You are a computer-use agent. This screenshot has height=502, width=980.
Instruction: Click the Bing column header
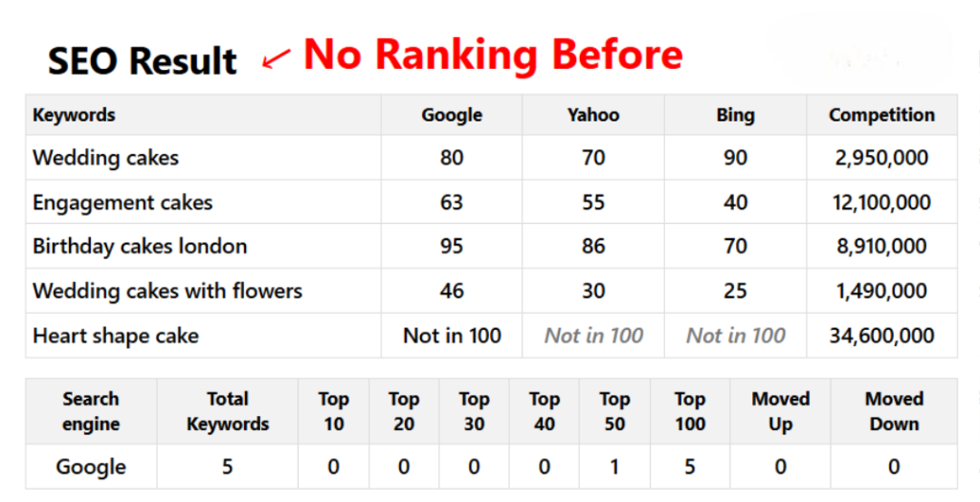point(735,115)
